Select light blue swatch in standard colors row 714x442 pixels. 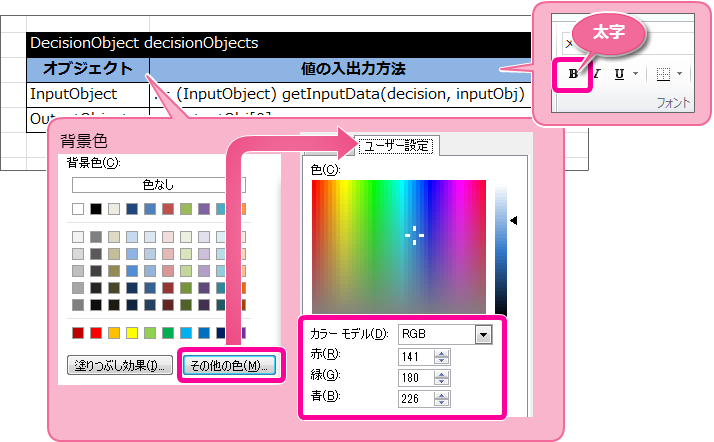point(186,333)
